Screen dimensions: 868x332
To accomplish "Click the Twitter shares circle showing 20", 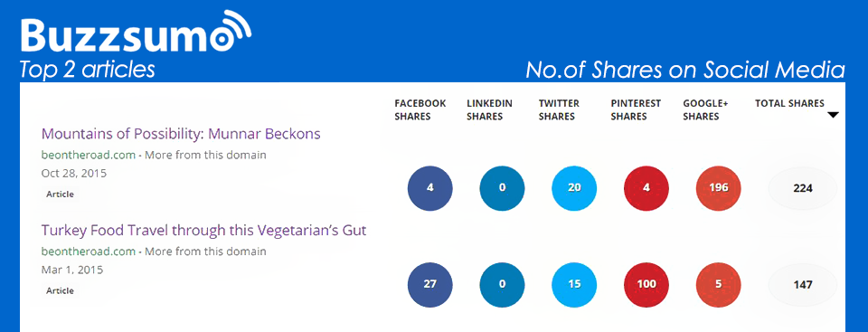I will point(575,188).
